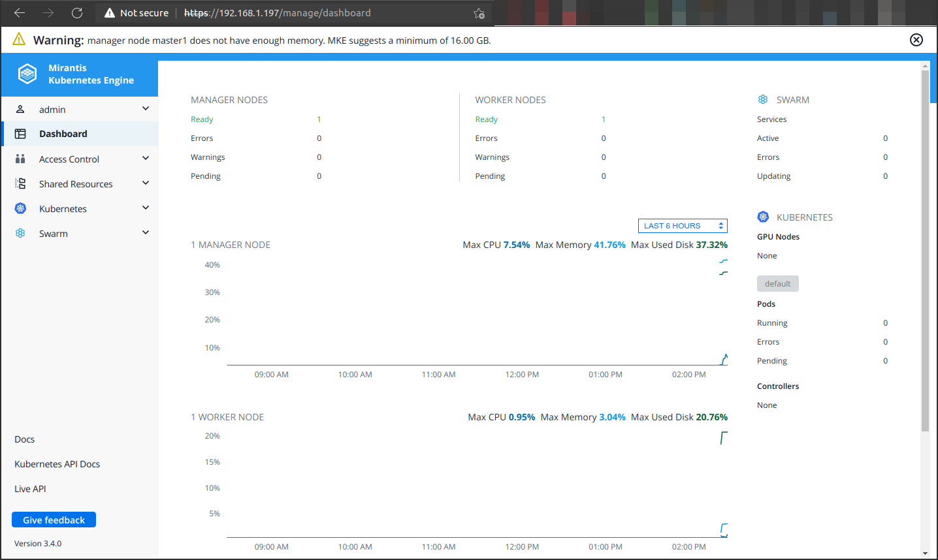Click the Access Control people icon
Image resolution: width=938 pixels, height=560 pixels.
pyautogui.click(x=20, y=159)
